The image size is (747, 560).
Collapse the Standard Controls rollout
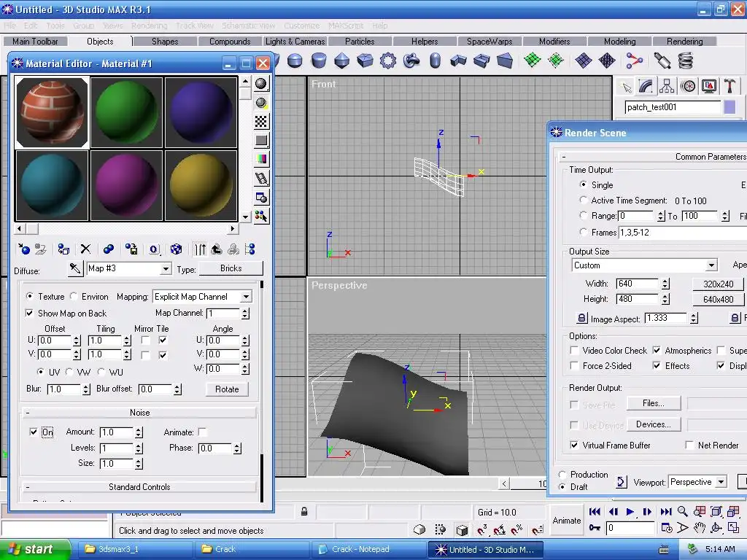(139, 486)
